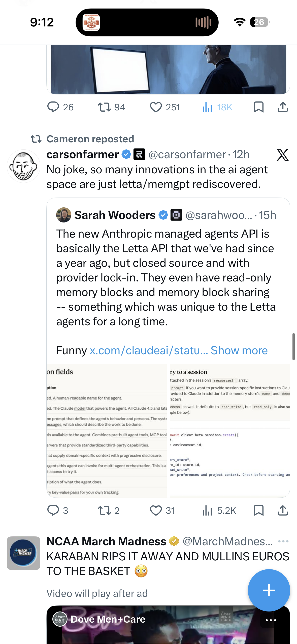Image resolution: width=297 pixels, height=644 pixels.
Task: Open the documentation screenshot in quoted post
Action: tap(168, 430)
